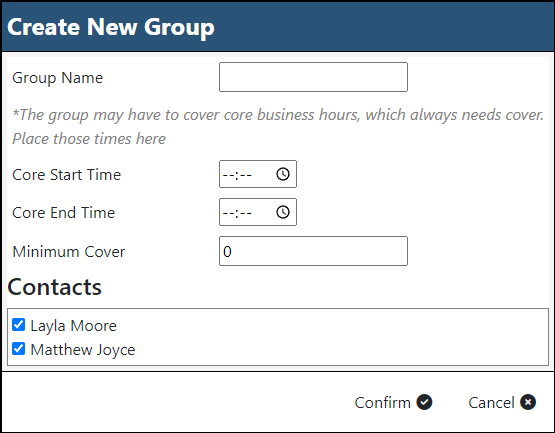Uncheck the Matthew Joyce checkbox
This screenshot has height=433, width=555.
18,349
